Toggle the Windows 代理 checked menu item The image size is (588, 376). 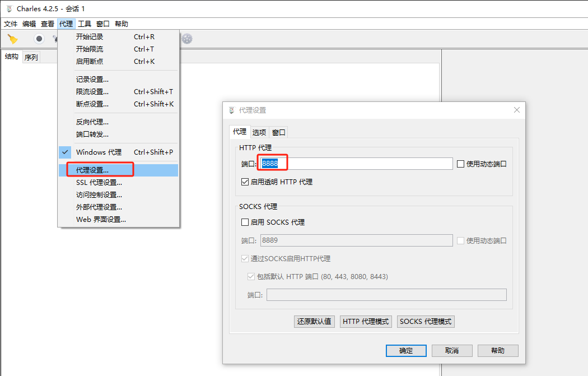click(119, 152)
